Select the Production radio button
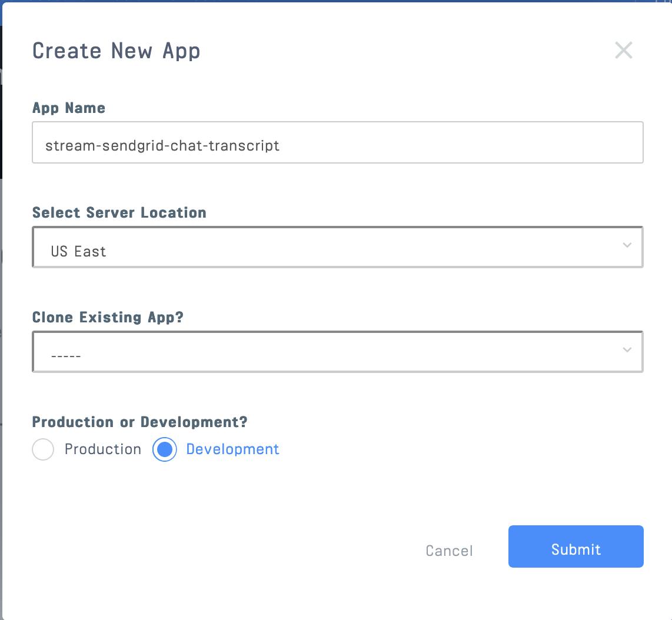672x620 pixels. coord(43,449)
